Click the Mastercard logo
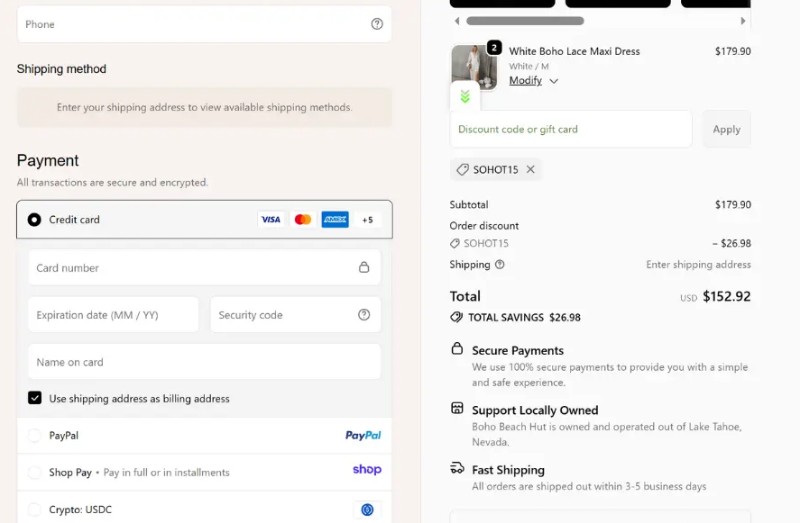The width and height of the screenshot is (800, 523). [x=303, y=219]
